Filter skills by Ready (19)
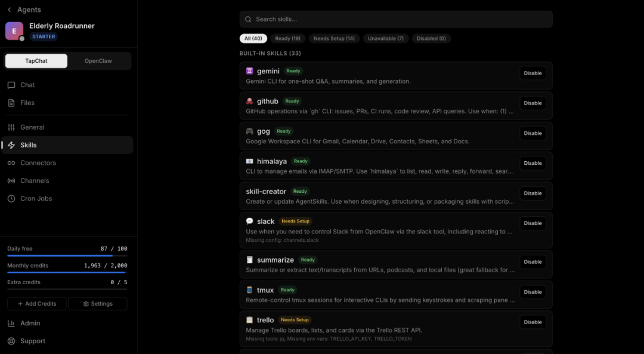This screenshot has width=644, height=354. (x=287, y=39)
